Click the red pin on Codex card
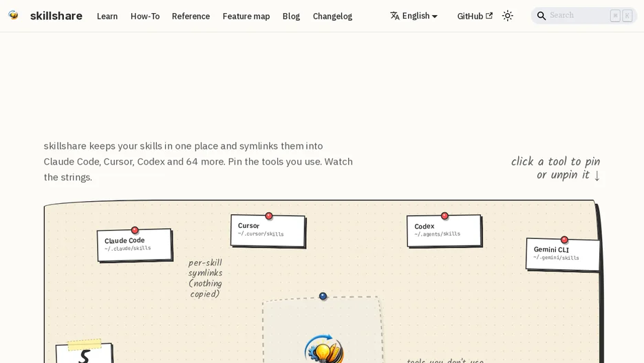Image resolution: width=644 pixels, height=363 pixels. point(444,216)
